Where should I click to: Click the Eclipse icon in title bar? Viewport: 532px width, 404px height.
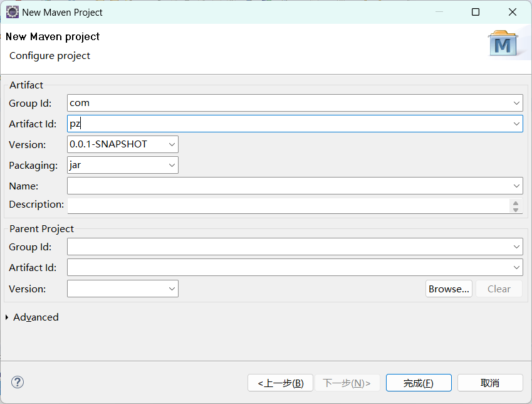coord(12,12)
